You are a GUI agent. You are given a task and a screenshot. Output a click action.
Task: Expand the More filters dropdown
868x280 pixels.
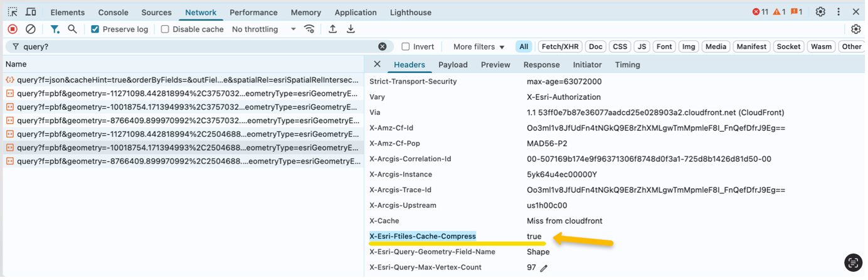[479, 46]
